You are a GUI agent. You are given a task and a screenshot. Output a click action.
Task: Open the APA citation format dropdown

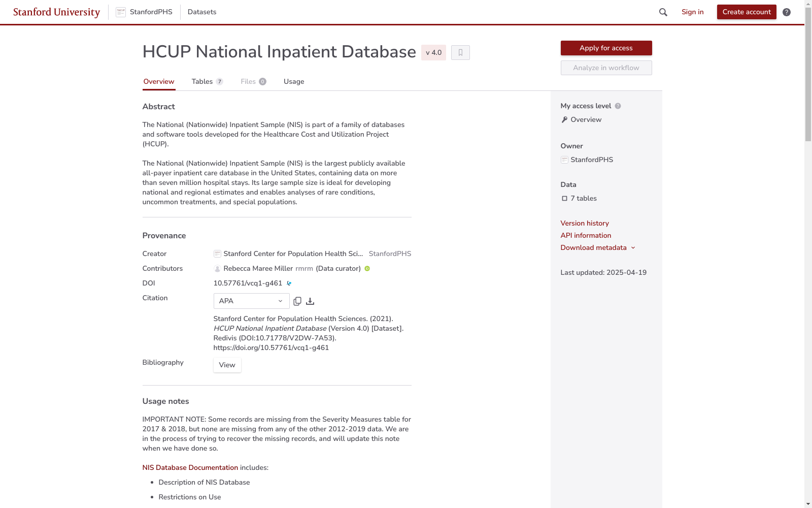[251, 301]
